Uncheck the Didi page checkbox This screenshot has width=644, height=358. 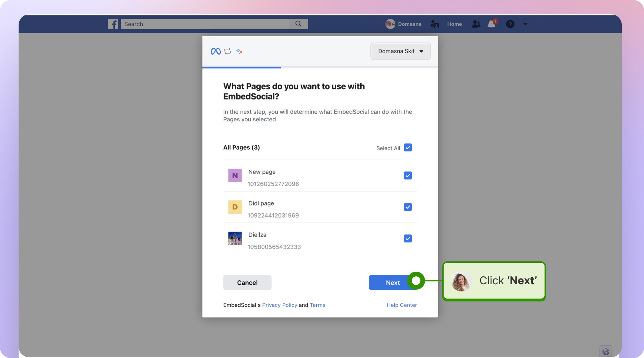pyautogui.click(x=408, y=207)
